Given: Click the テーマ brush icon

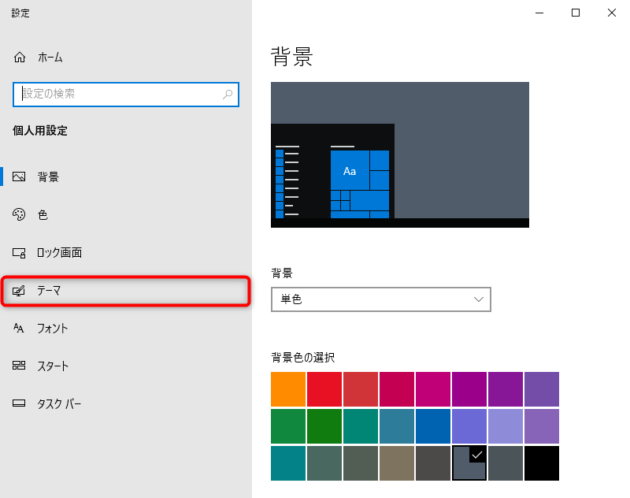Looking at the screenshot, I should [19, 291].
